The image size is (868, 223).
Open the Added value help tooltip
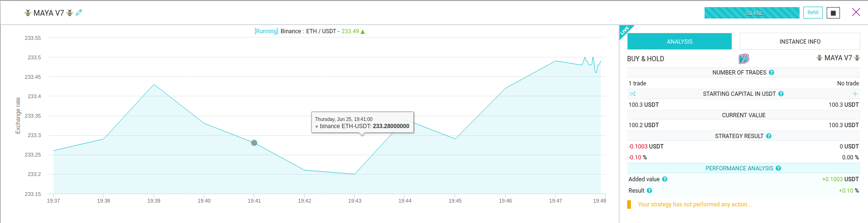coord(665,179)
